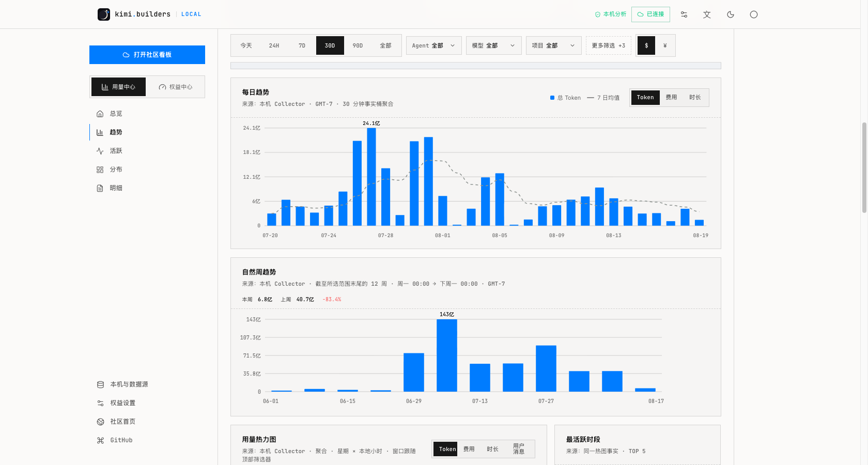
Task: Click the 总览 home icon
Action: coord(100,114)
